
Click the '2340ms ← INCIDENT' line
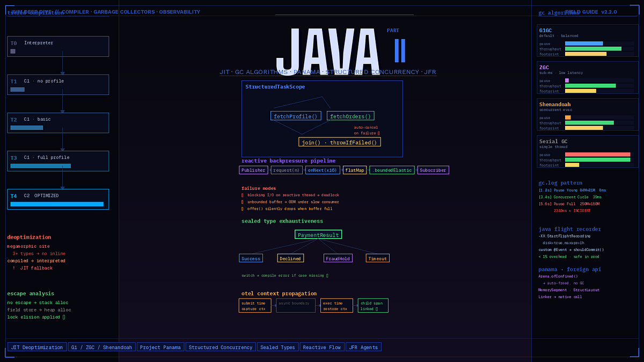[x=572, y=211]
